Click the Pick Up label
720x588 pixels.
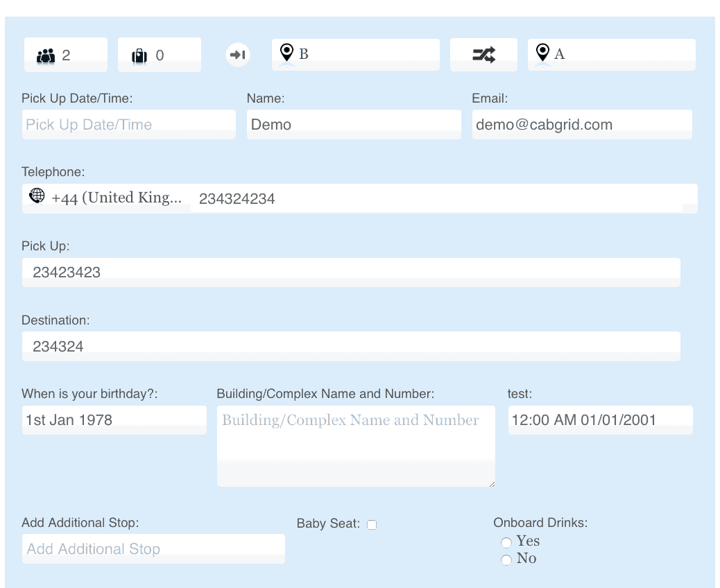[x=46, y=246]
